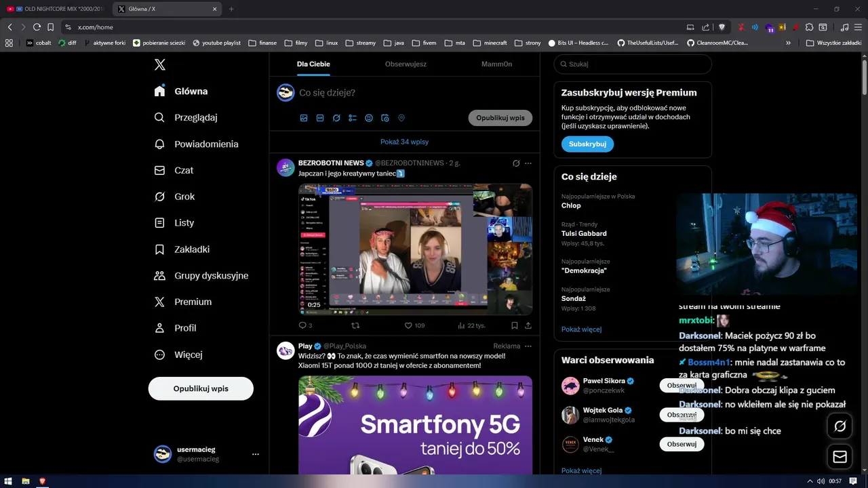Open Premium in the left sidebar
The width and height of the screenshot is (868, 488).
click(183, 302)
